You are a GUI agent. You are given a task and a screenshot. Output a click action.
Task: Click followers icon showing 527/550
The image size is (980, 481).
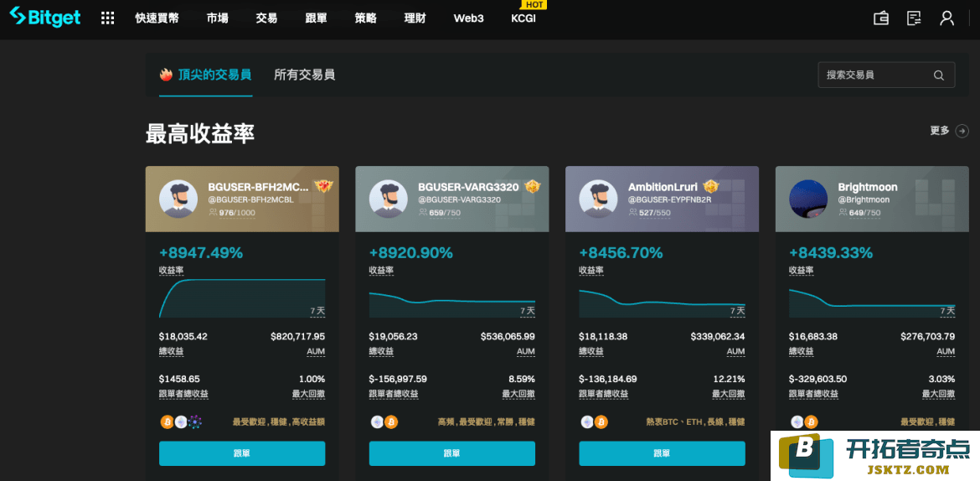(x=632, y=213)
